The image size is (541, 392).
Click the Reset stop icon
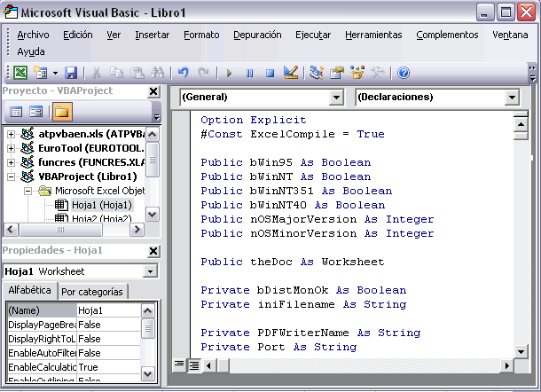(270, 73)
